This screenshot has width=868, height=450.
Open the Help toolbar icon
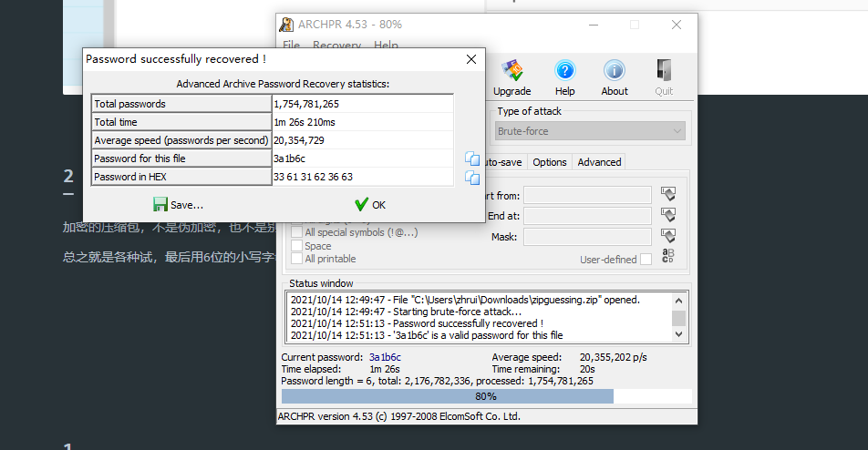click(564, 77)
